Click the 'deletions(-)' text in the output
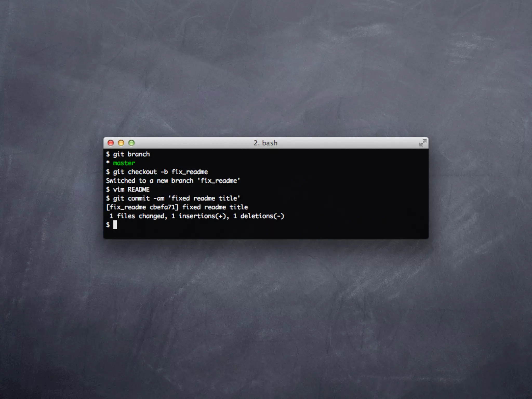 tap(262, 216)
